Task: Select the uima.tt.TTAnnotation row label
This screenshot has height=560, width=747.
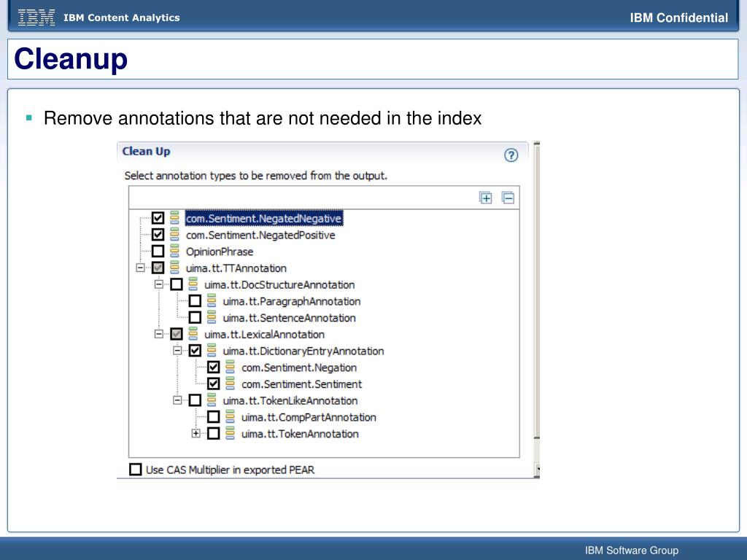Action: [x=236, y=268]
